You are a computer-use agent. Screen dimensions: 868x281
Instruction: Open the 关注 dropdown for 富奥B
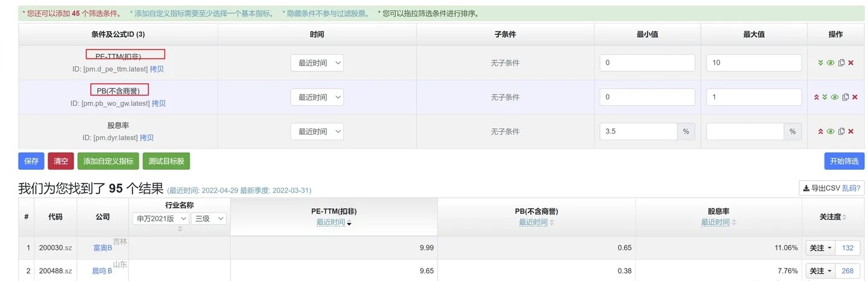[820, 248]
